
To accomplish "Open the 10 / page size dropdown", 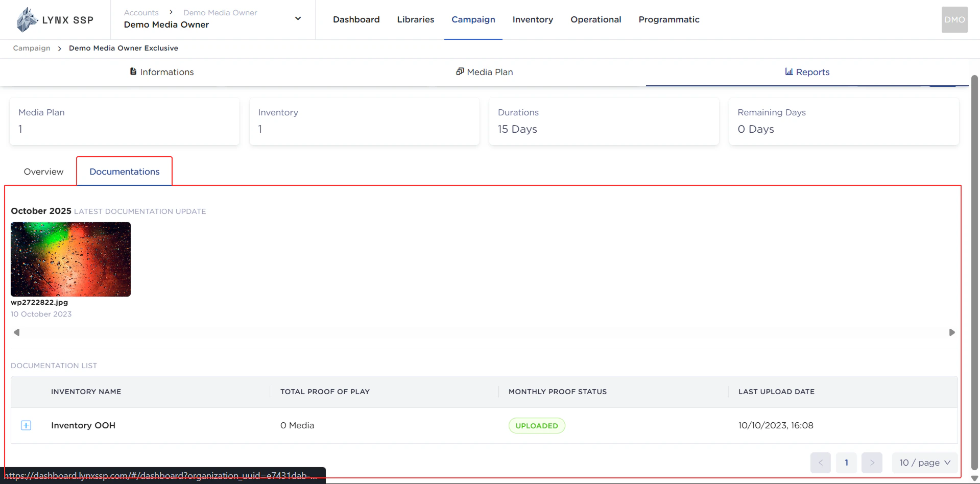I will click(924, 463).
